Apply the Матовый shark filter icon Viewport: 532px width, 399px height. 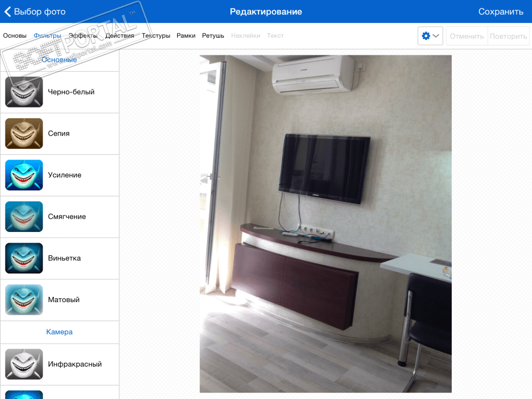point(24,300)
